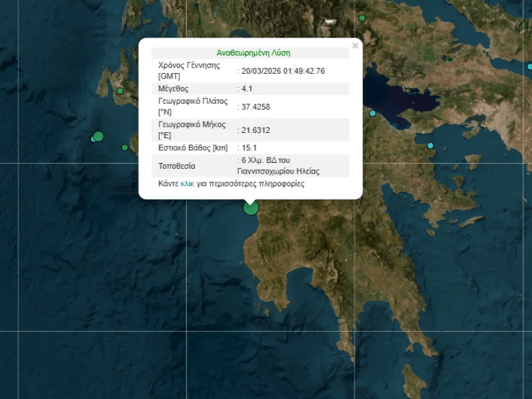Click the 'Τοποθεσία' row label
Viewport: 532px width, 399px height.
tap(177, 166)
